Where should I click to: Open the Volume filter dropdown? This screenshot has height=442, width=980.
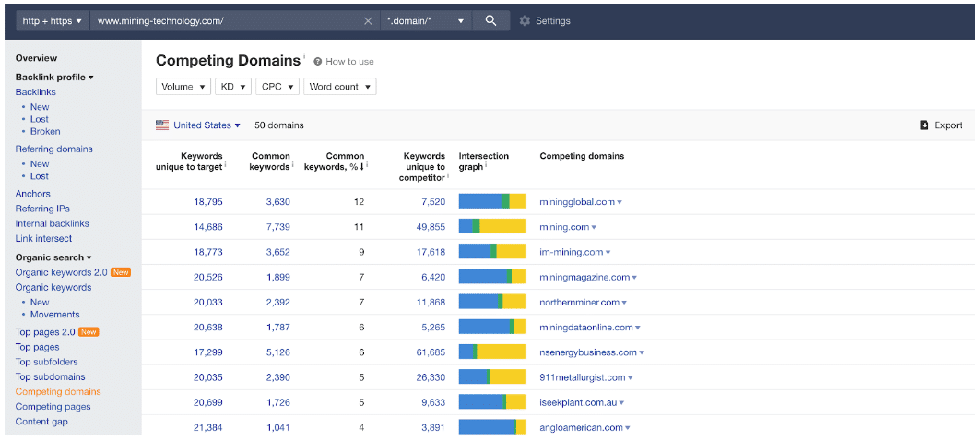(183, 86)
